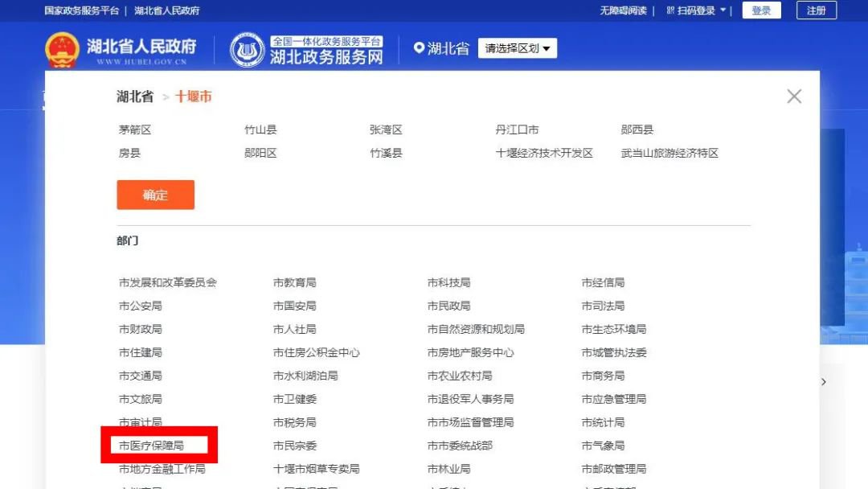The height and width of the screenshot is (489, 868).
Task: Open the 扫码登录 QR code login dropdown
Action: 696,10
